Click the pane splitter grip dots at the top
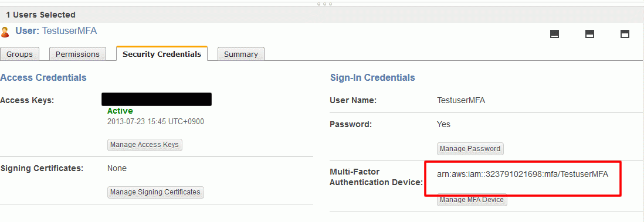Screen dimensions: 644x222 pos(324,4)
